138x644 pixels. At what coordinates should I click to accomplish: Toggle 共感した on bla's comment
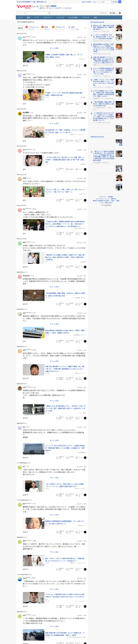[60, 267]
